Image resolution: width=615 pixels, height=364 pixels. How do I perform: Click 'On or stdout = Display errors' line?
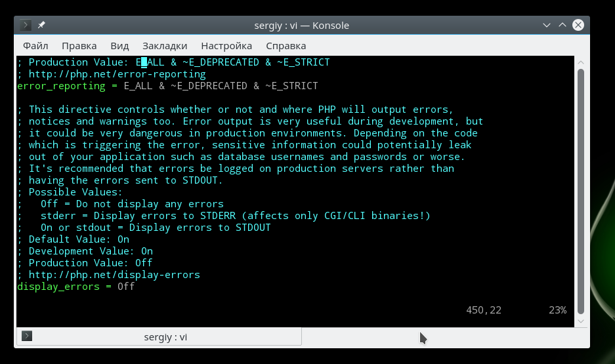click(144, 228)
